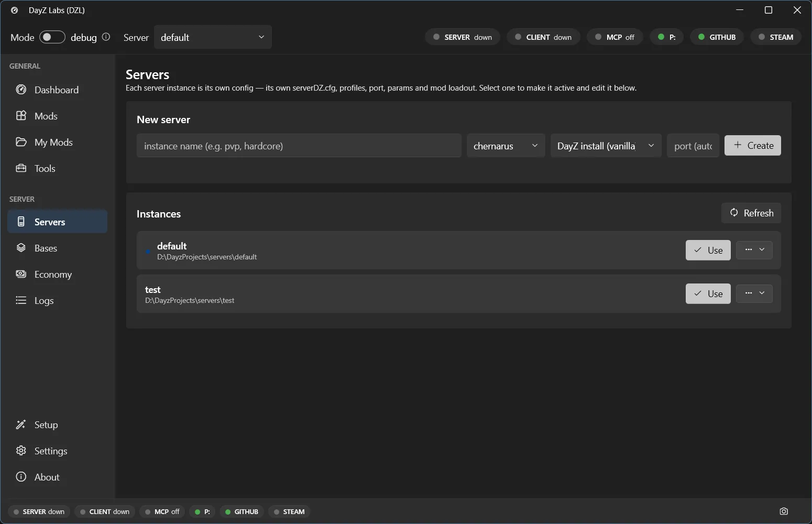Screen dimensions: 812x524
Task: Open the chernarus map dropdown
Action: [x=506, y=146]
